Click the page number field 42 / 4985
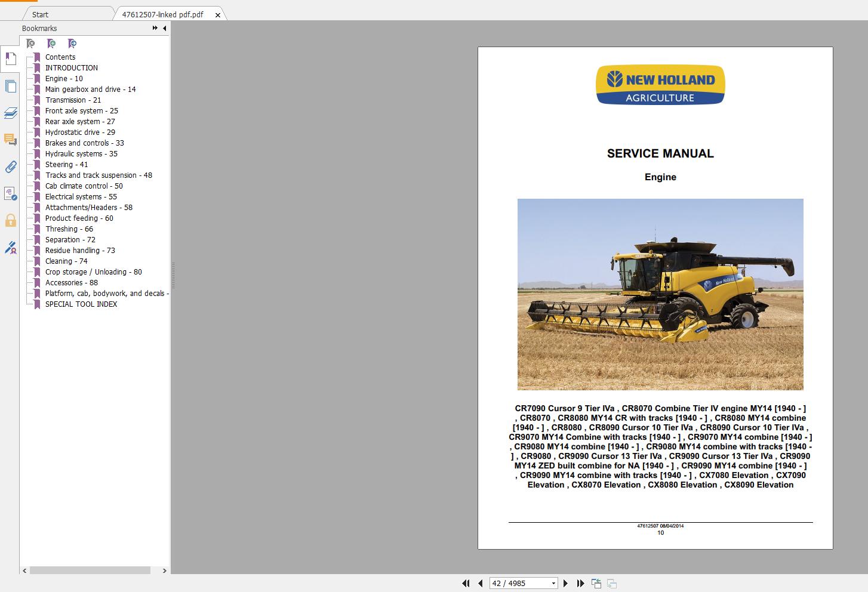 click(x=519, y=583)
